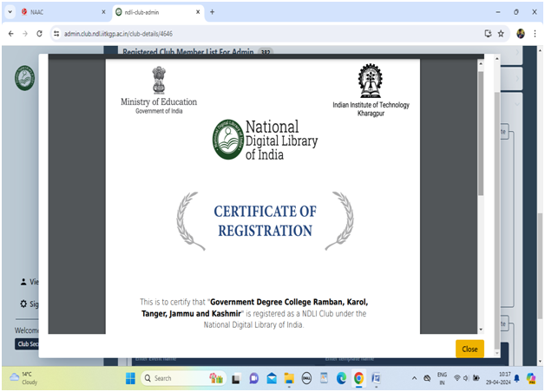Open the Teams chat taskbar icon

click(x=254, y=378)
